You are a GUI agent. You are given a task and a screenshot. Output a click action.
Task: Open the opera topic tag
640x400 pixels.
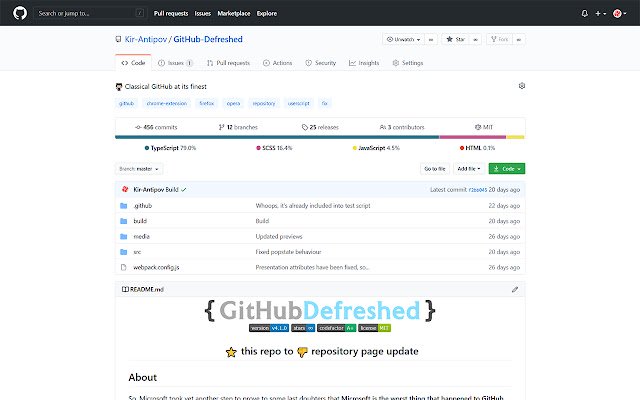click(x=233, y=103)
